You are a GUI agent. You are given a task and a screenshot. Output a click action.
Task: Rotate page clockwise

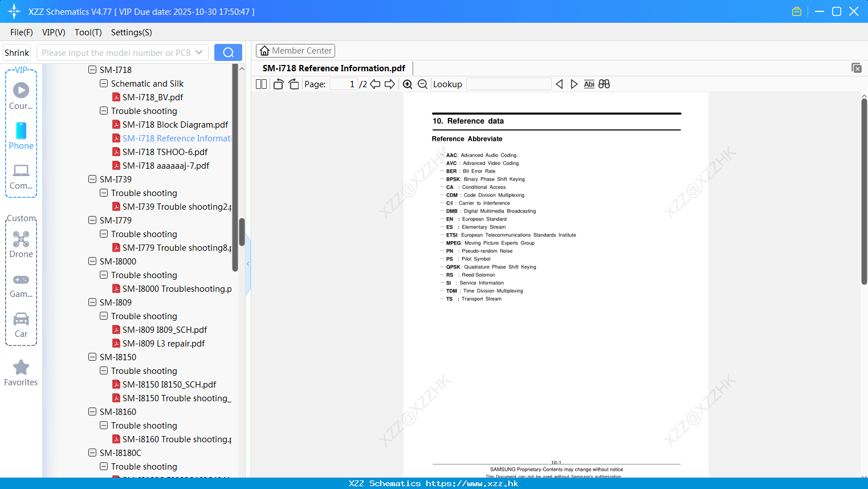294,84
